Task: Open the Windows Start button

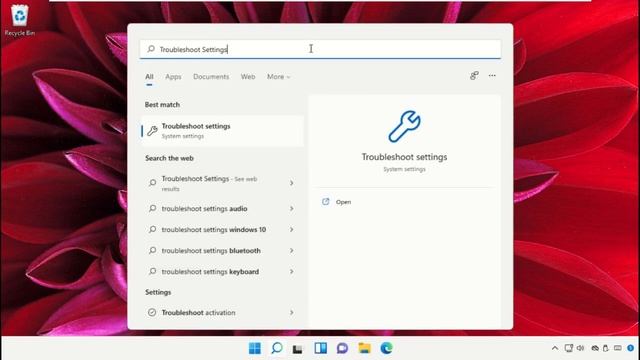Action: tap(255, 348)
